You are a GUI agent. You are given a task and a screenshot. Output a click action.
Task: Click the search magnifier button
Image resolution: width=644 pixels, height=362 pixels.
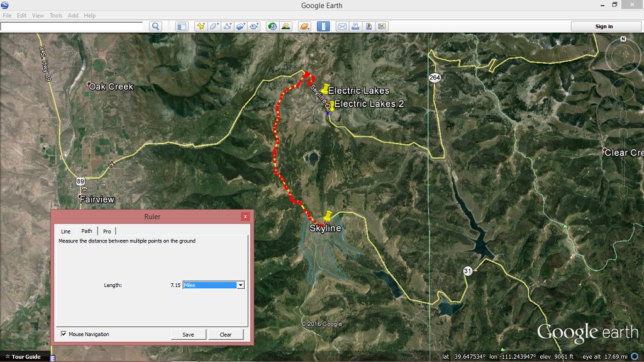click(155, 26)
